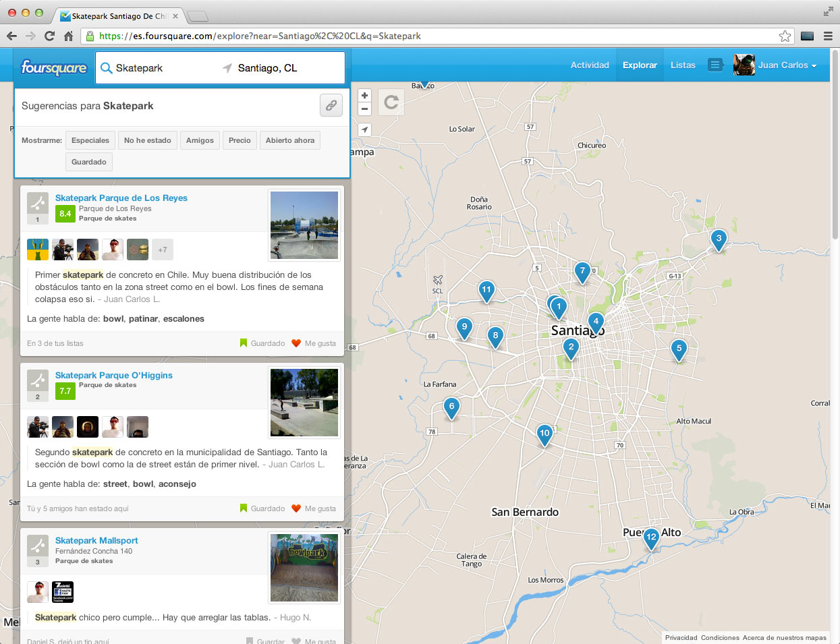
Task: Open the Explorar tab
Action: [x=640, y=65]
